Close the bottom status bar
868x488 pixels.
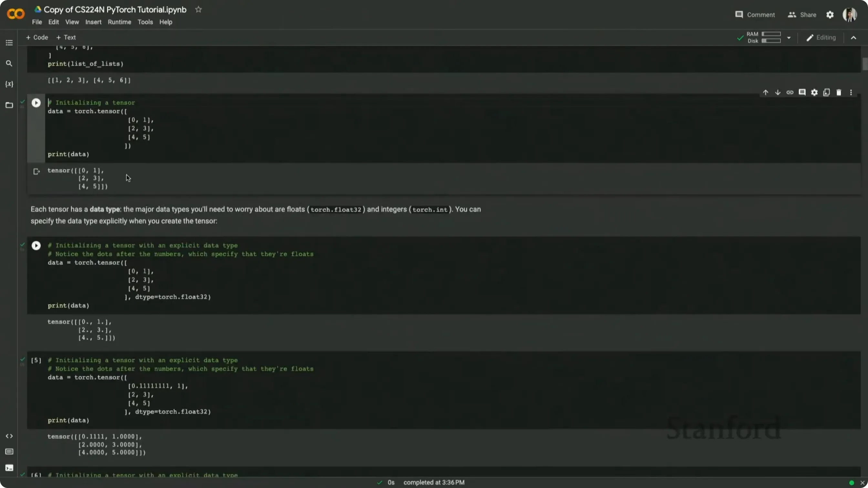pos(863,483)
